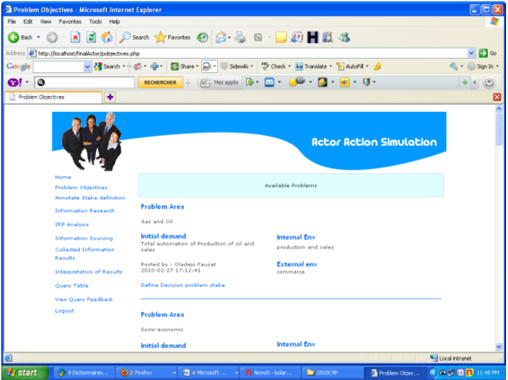508x380 pixels.
Task: Click the Share button in Google toolbar
Action: click(183, 66)
